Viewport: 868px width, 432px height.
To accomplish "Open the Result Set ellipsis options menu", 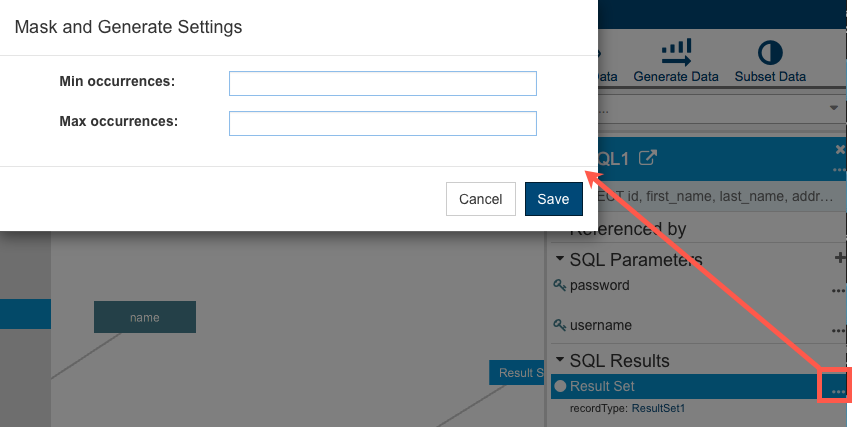I will 838,392.
